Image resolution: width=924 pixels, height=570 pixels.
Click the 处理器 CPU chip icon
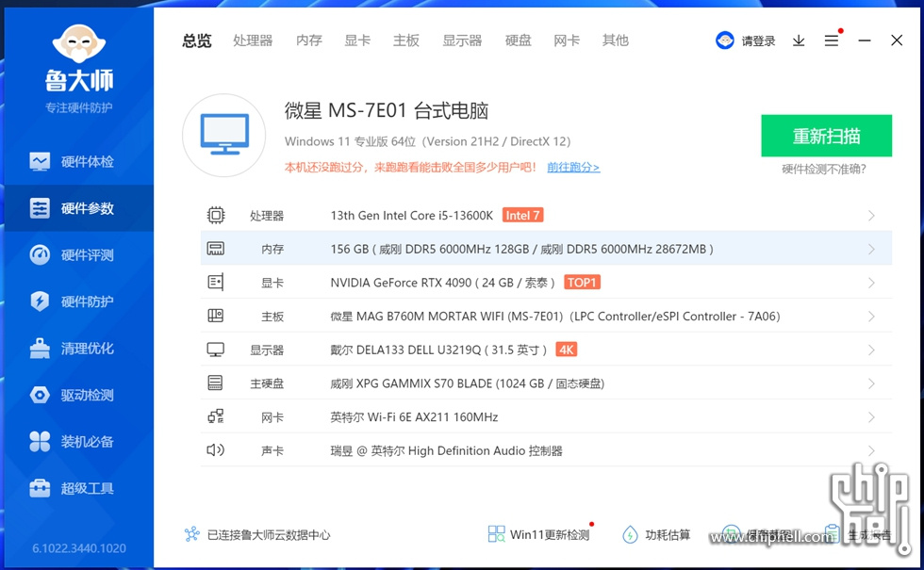point(216,215)
